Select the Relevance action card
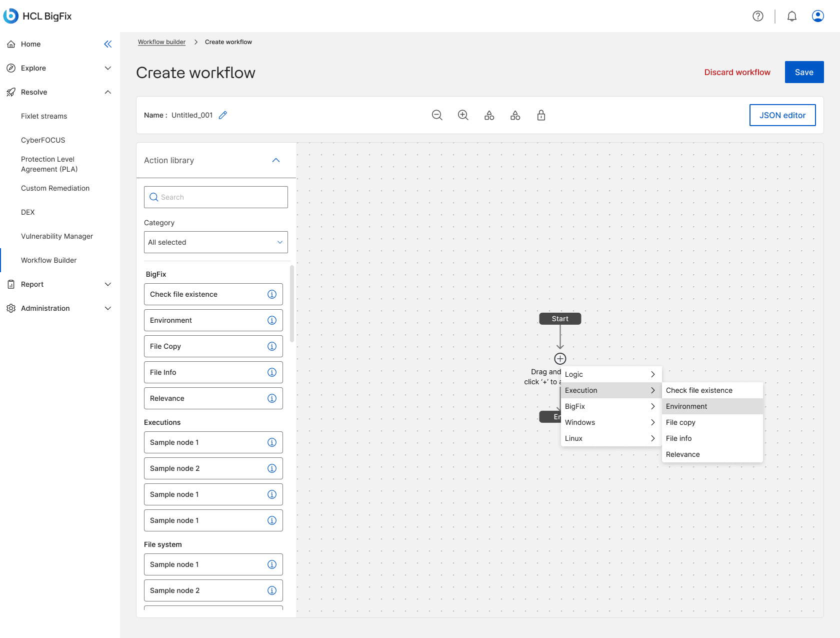The height and width of the screenshot is (638, 840). pos(213,398)
